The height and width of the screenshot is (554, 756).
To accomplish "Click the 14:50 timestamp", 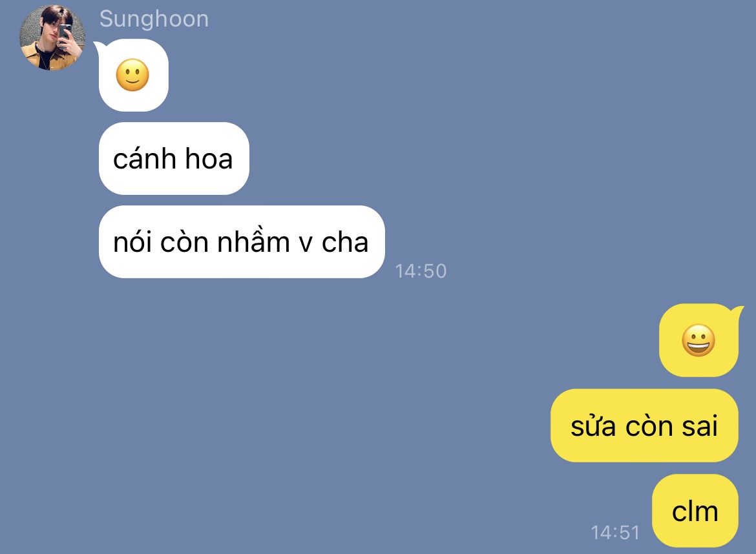I will 421,271.
